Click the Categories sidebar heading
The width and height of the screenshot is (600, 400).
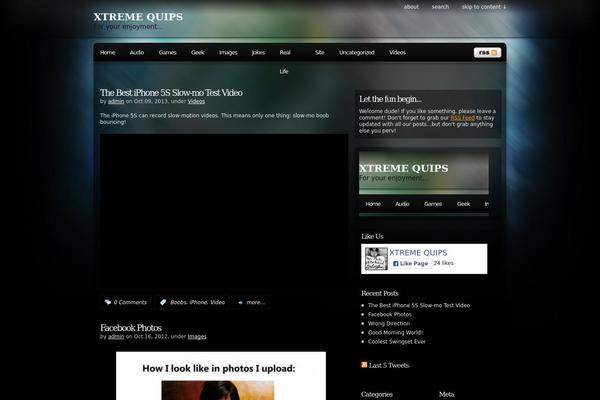pyautogui.click(x=377, y=395)
